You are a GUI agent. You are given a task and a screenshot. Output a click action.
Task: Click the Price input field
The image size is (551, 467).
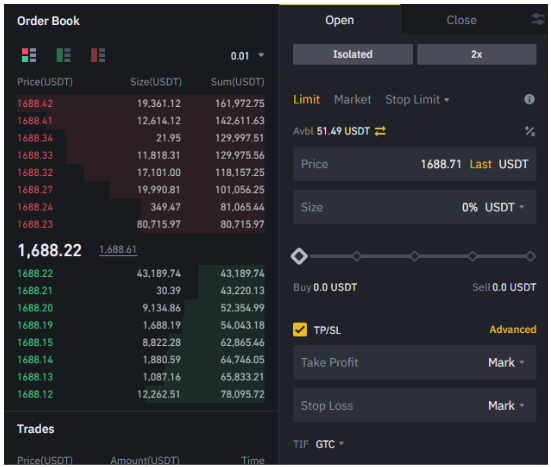414,164
